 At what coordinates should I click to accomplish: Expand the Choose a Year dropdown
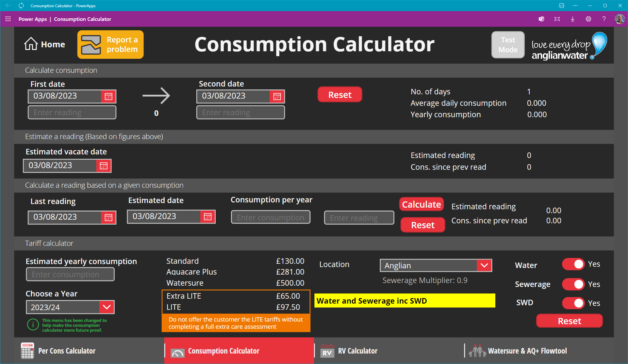coord(107,307)
